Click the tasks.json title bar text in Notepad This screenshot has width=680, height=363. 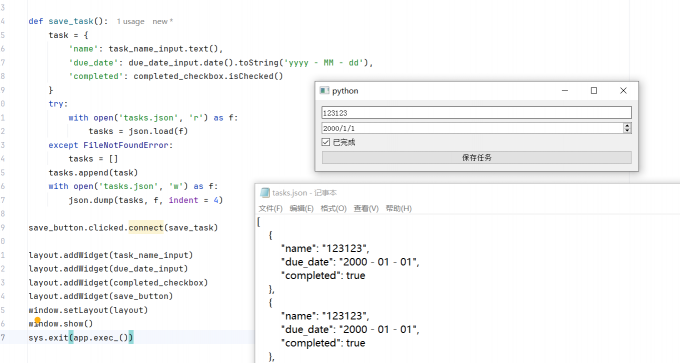coord(304,193)
